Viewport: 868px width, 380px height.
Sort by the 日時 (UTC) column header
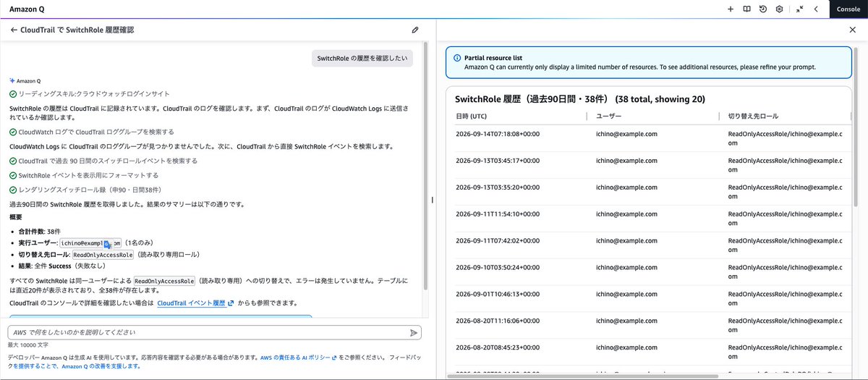(x=472, y=116)
